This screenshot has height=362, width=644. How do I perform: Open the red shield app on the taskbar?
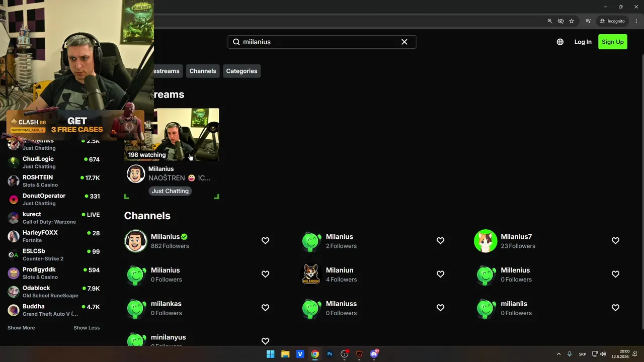[359, 354]
